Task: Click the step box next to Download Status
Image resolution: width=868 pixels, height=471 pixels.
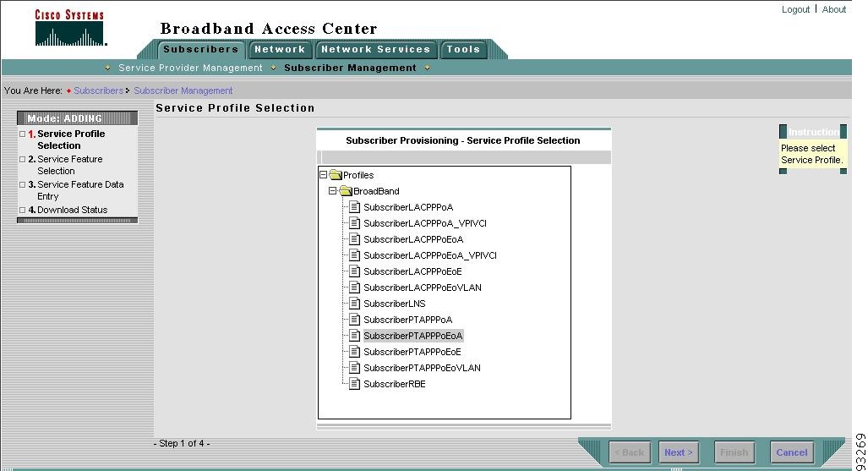Action: [23, 211]
